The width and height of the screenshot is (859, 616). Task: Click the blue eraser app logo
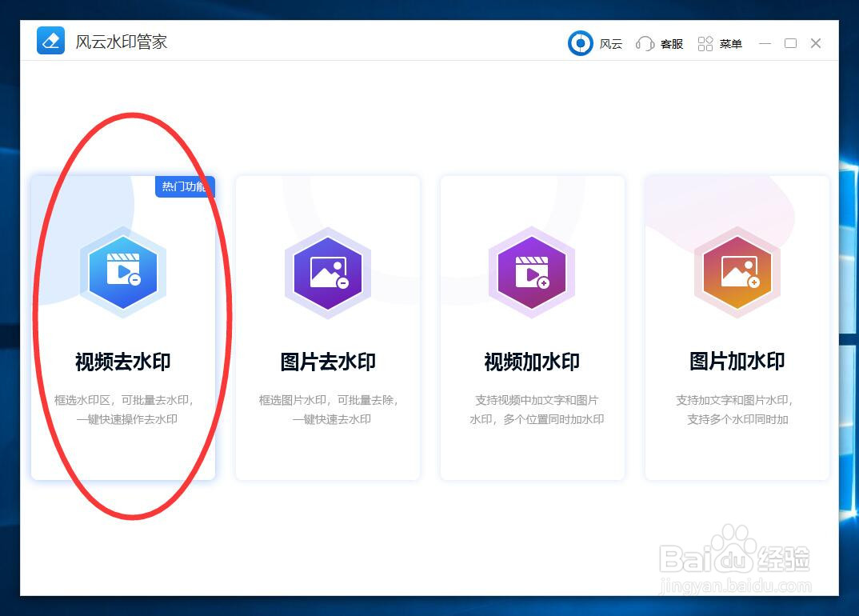pos(50,41)
